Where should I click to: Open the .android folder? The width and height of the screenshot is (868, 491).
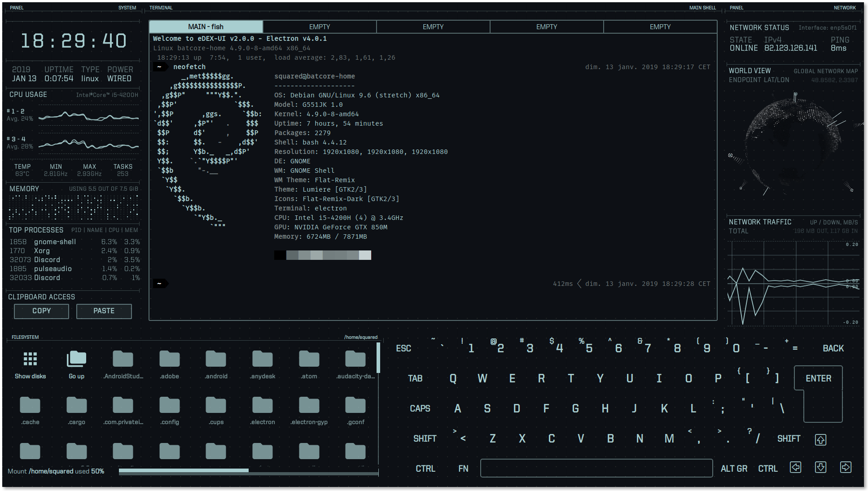point(216,358)
